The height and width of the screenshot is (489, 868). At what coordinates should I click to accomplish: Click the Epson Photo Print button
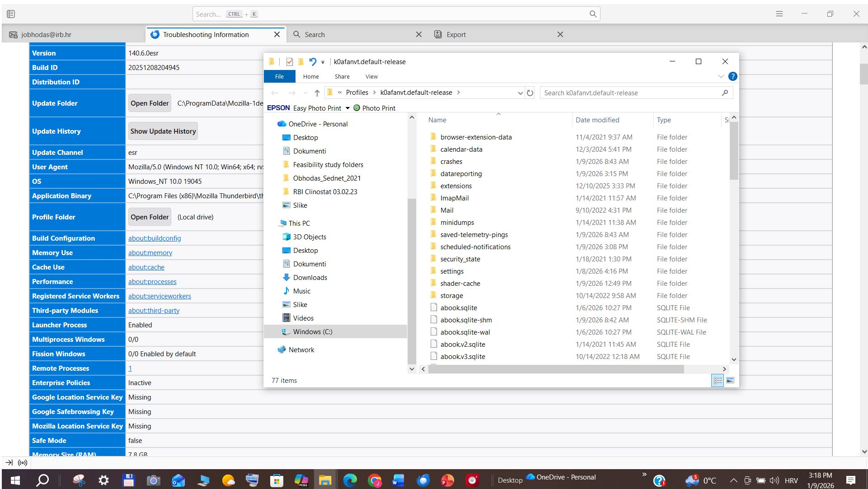click(x=374, y=108)
